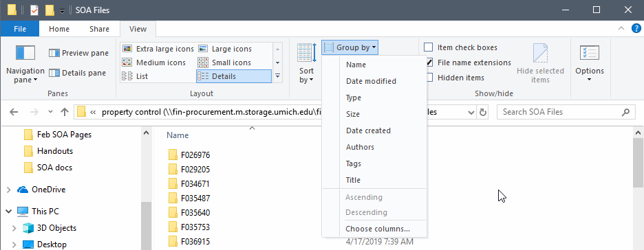
Task: Show Hidden items checkbox
Action: pyautogui.click(x=454, y=78)
